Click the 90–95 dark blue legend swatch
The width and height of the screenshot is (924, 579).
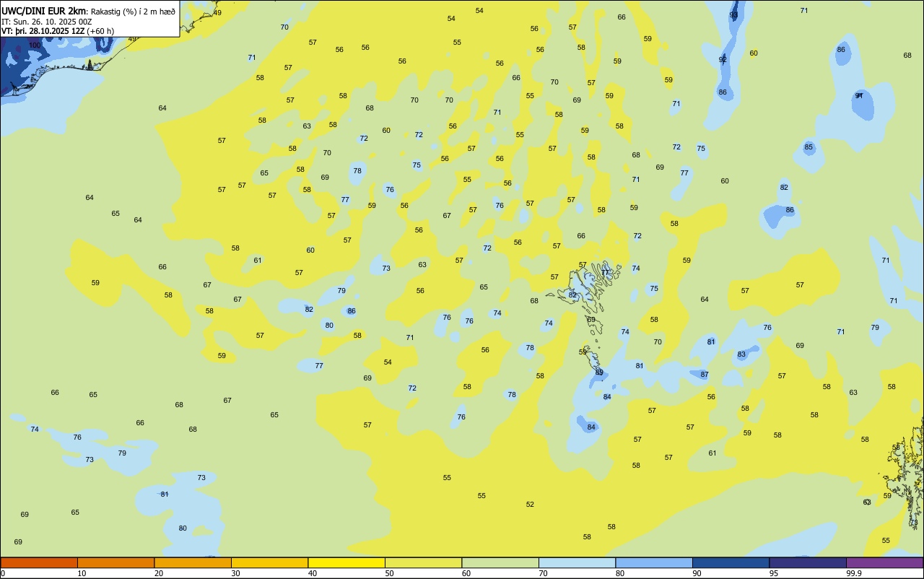coord(731,562)
